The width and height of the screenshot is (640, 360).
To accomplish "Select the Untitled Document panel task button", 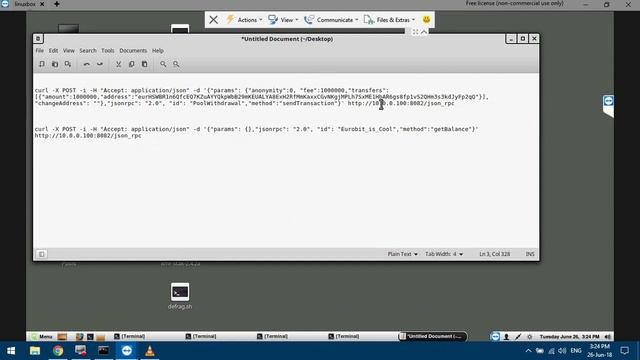I will click(432, 336).
